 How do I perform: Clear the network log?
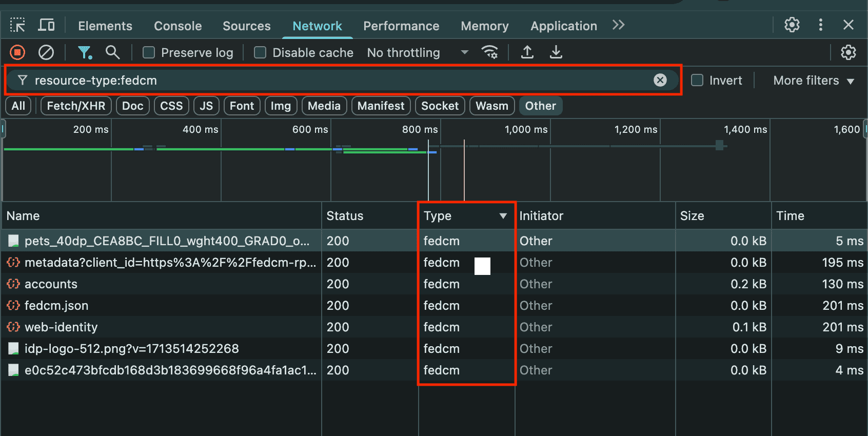46,52
